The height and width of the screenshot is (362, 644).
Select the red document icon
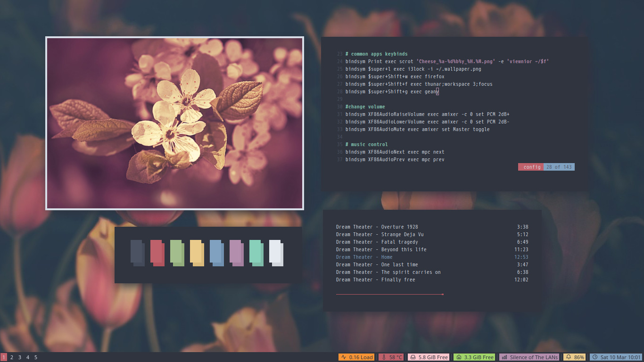click(157, 253)
